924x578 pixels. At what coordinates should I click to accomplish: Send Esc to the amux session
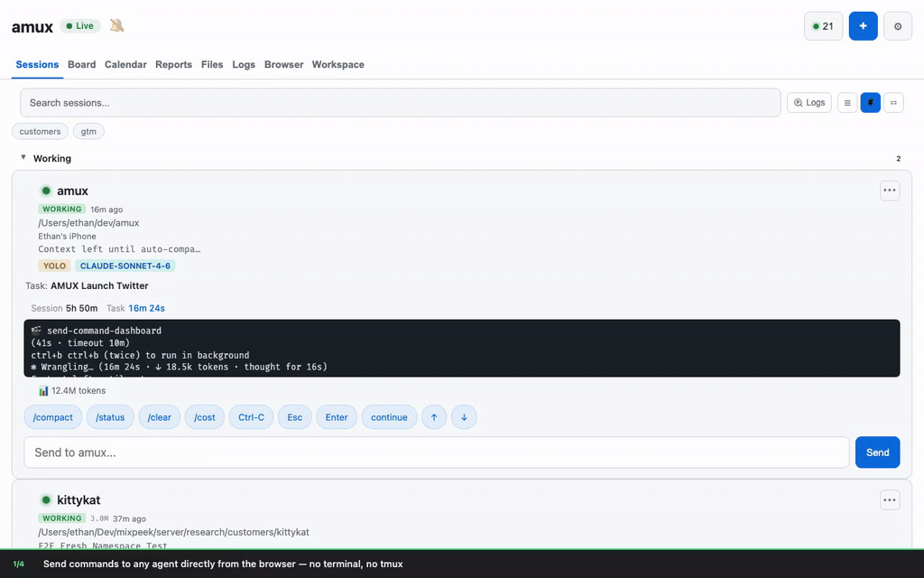[x=295, y=417]
